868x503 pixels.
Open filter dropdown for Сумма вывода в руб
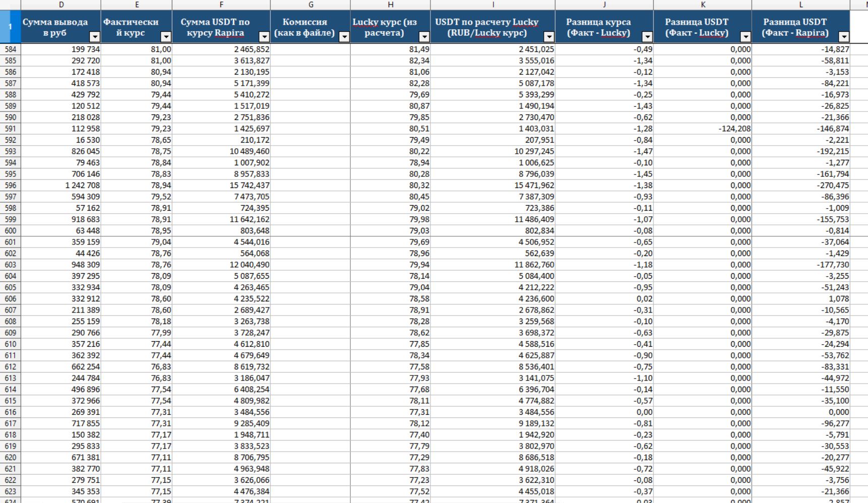tap(94, 37)
